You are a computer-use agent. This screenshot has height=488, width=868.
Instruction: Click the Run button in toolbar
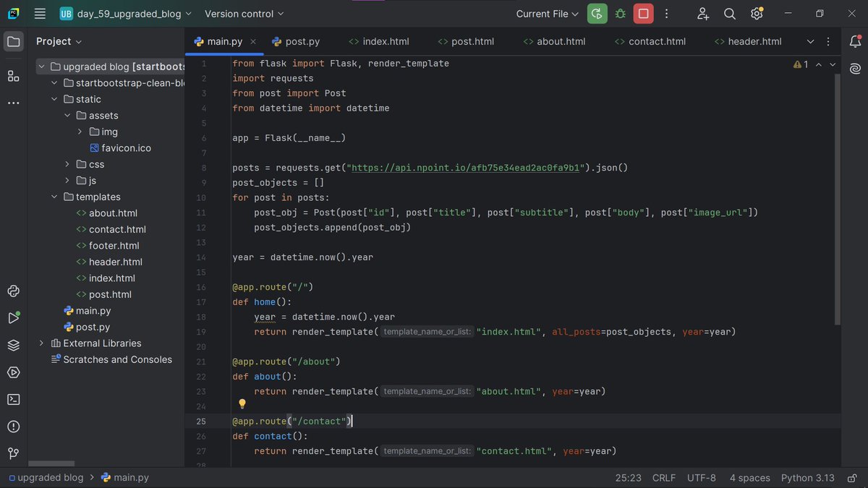point(597,14)
